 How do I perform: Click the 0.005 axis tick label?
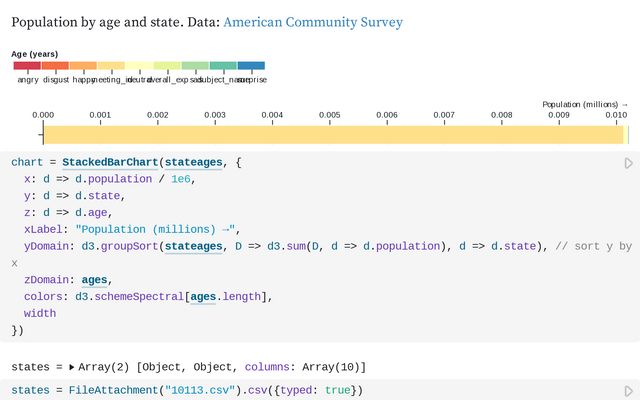tap(329, 116)
